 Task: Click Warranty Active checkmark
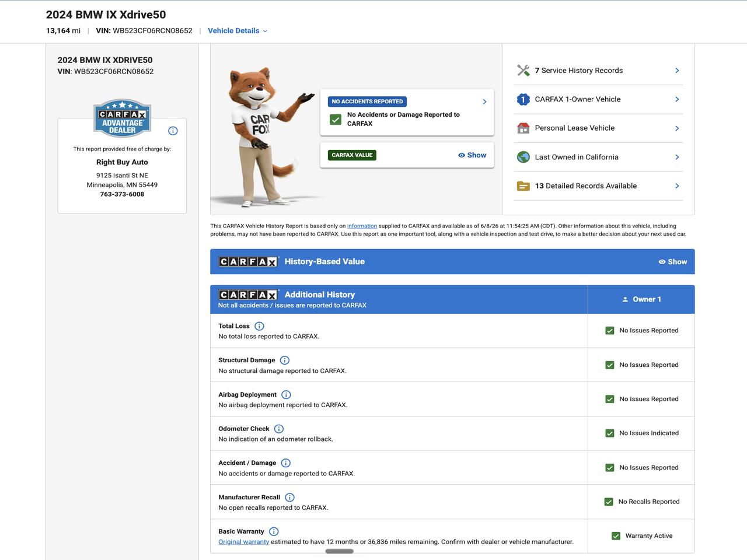(616, 536)
